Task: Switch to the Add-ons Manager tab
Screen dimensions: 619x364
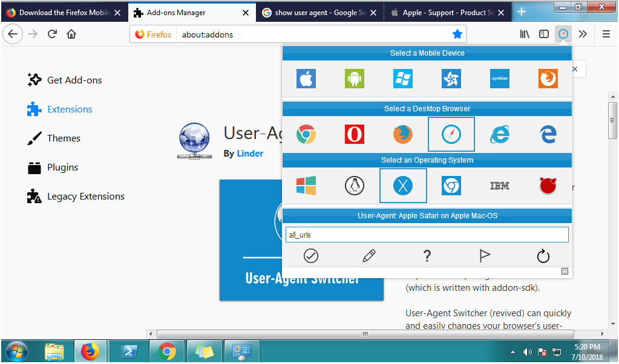Action: 192,13
